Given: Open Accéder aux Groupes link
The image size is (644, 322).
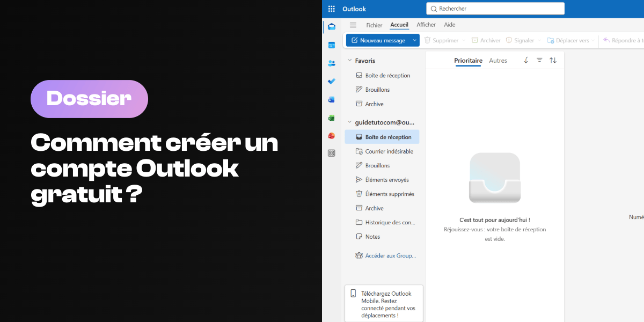Looking at the screenshot, I should pyautogui.click(x=385, y=255).
